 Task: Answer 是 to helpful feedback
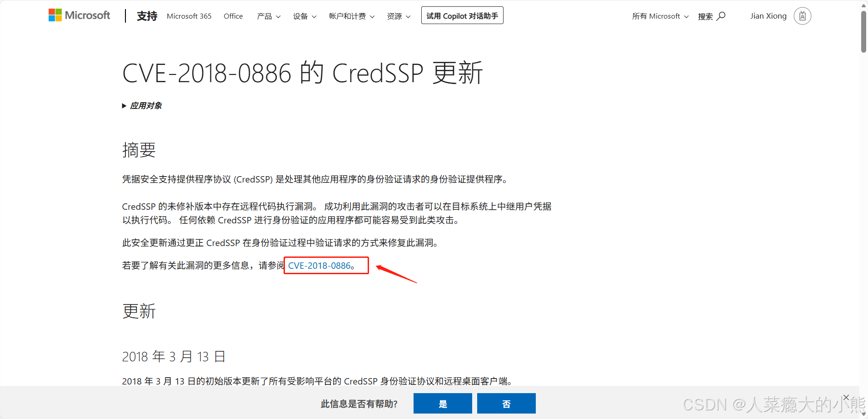pos(443,404)
